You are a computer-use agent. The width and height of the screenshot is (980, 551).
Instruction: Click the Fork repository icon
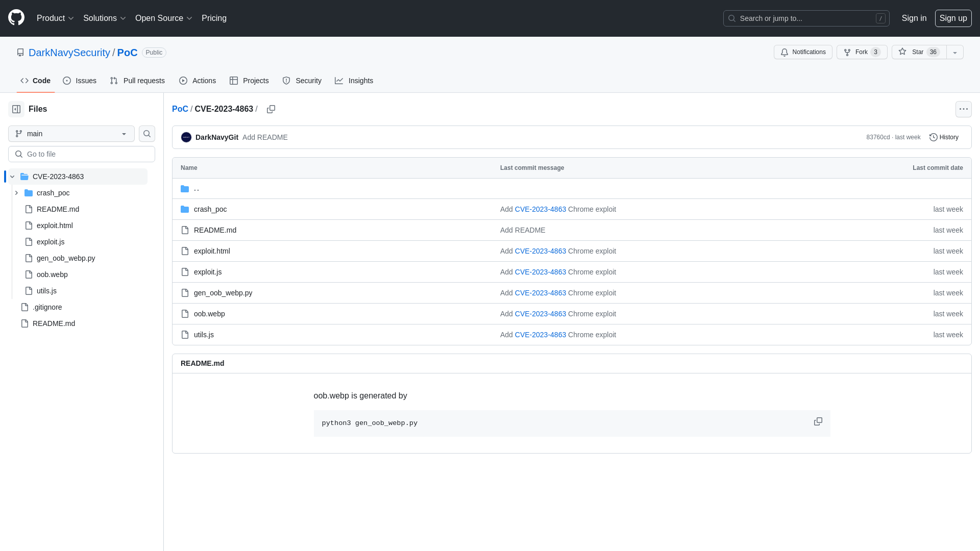(x=847, y=52)
